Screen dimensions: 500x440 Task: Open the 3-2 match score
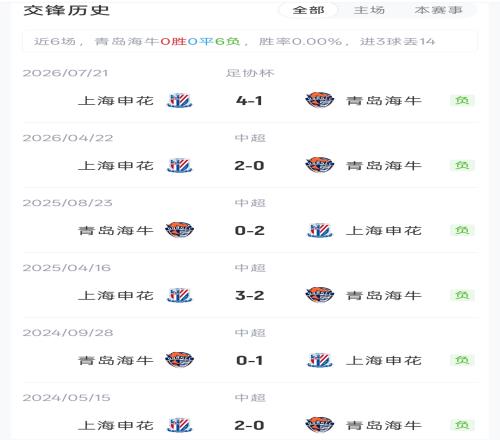[x=249, y=295]
